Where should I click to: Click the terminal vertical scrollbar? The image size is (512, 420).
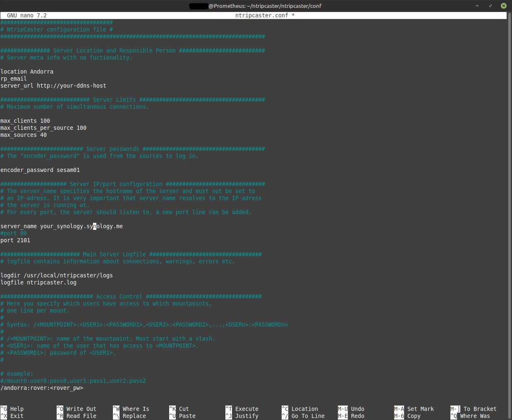click(509, 215)
